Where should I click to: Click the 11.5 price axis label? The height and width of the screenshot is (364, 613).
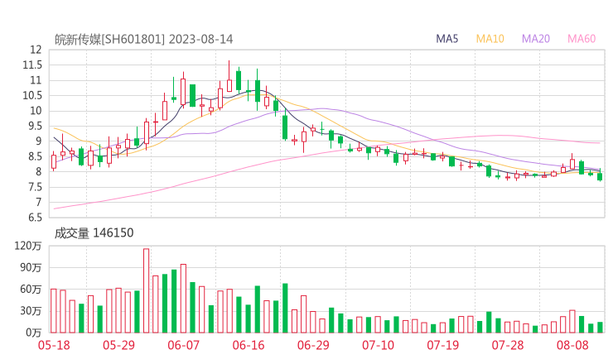click(x=32, y=65)
